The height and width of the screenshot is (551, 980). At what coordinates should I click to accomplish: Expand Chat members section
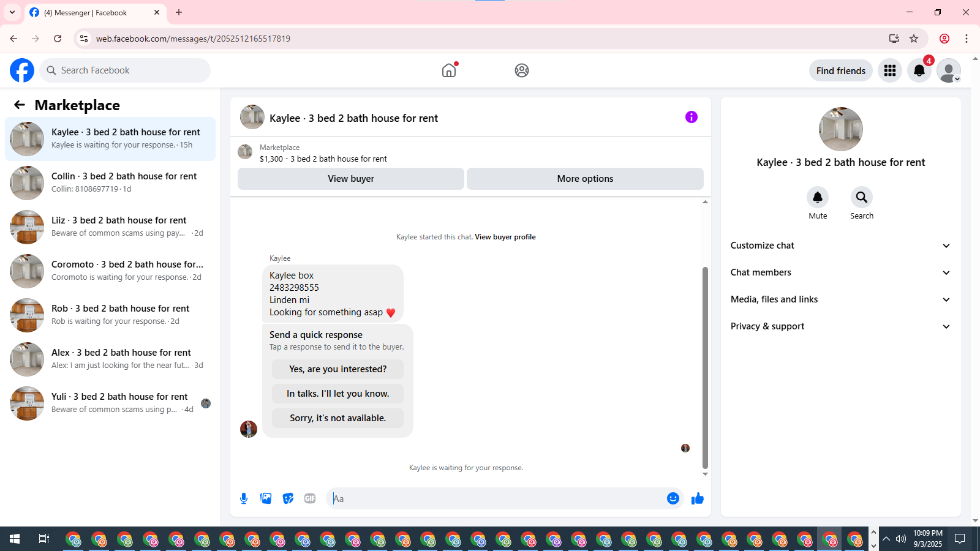[841, 272]
